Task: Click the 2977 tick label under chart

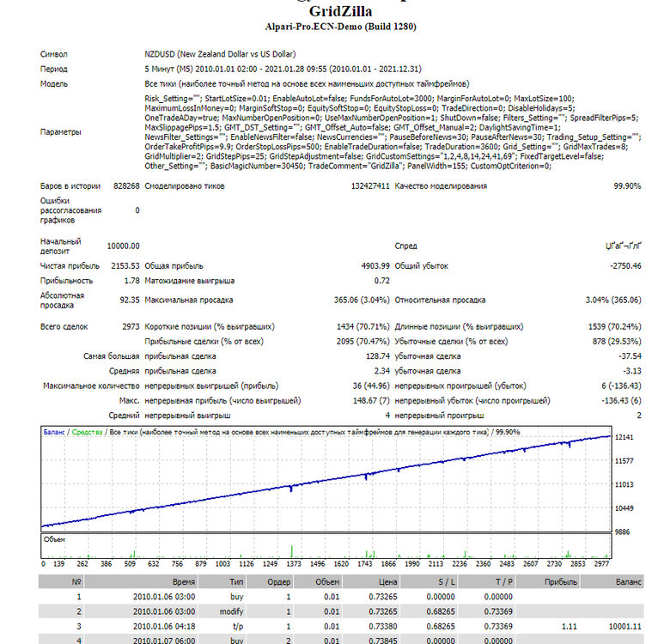Action: click(x=601, y=564)
